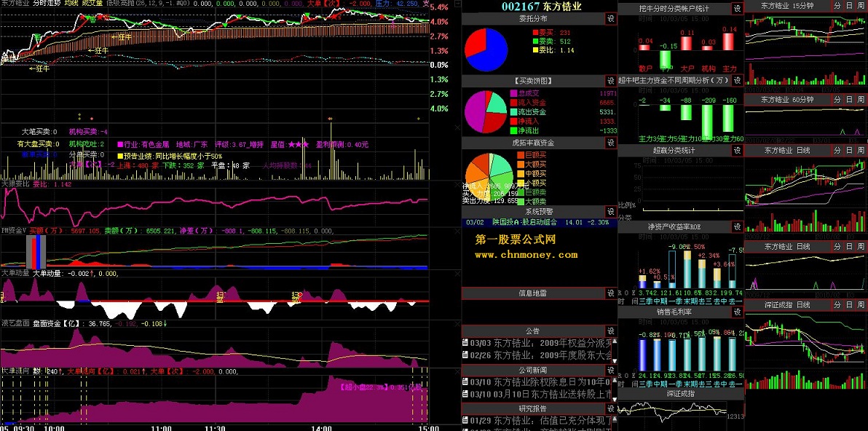Click 14:00 label on time axis
The height and width of the screenshot is (431, 868).
point(322,427)
